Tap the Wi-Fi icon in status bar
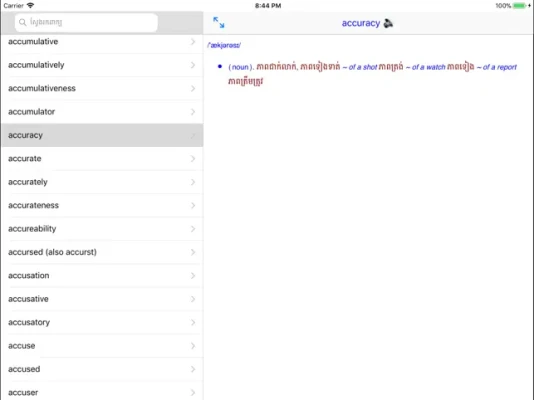 [30, 5]
